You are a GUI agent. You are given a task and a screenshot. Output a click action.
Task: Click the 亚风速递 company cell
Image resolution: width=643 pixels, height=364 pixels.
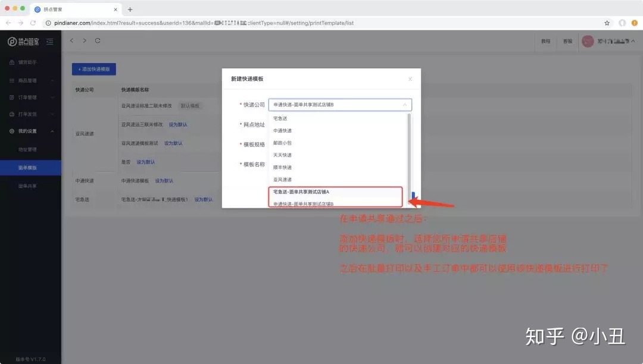click(85, 133)
